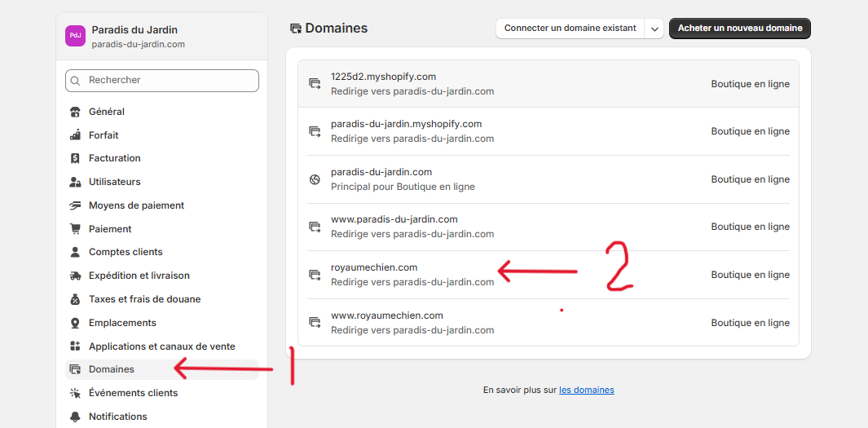This screenshot has width=868, height=428.
Task: Open the 1225d2.myshopify.com domain row
Action: tap(549, 84)
